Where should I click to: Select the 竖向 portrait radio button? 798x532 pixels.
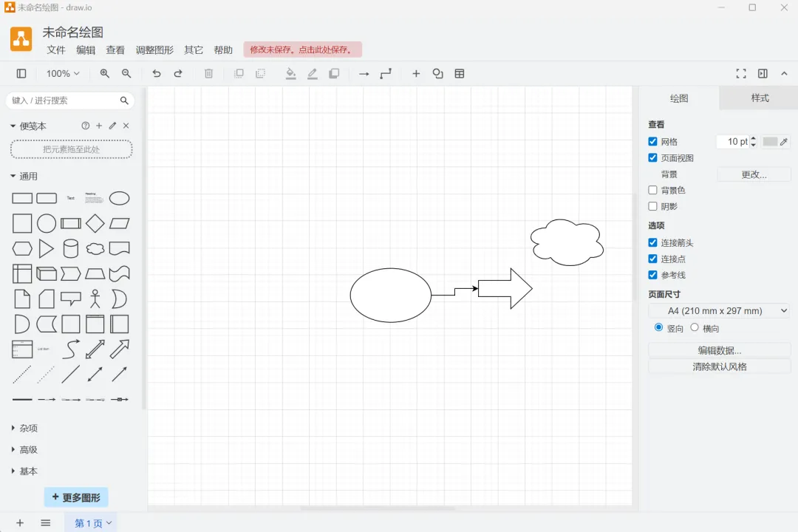pyautogui.click(x=658, y=327)
